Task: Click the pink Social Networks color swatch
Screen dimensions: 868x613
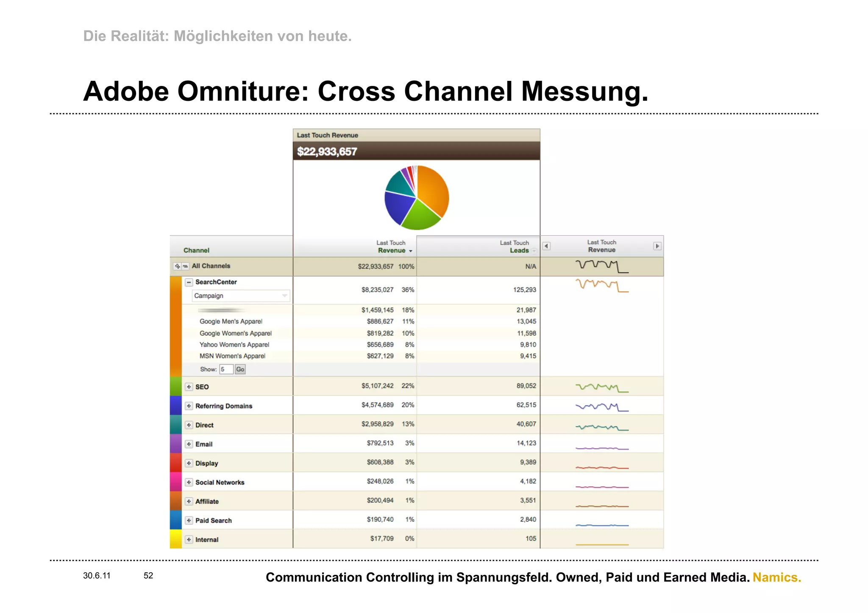Action: tap(176, 481)
